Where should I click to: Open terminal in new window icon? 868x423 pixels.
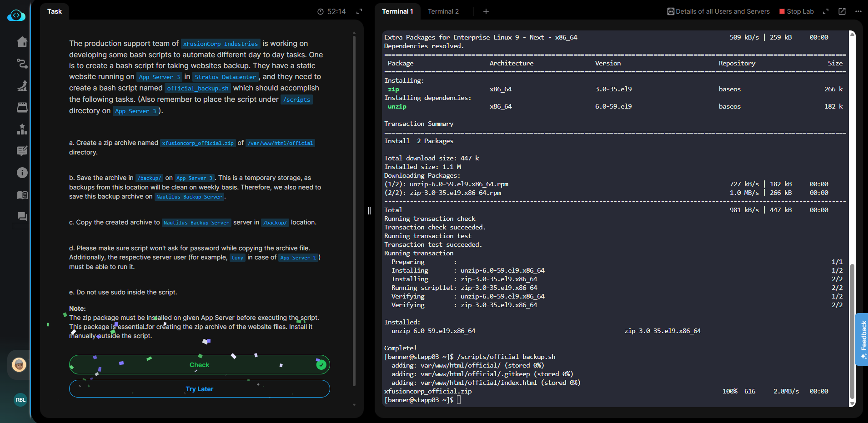(x=842, y=11)
